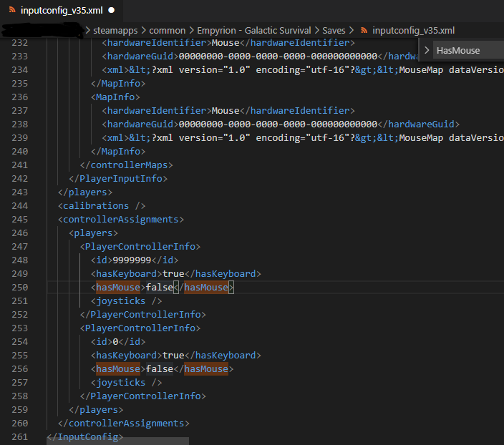Click the unsaved-changes dot on the tab
The width and height of the screenshot is (504, 445).
coord(112,11)
